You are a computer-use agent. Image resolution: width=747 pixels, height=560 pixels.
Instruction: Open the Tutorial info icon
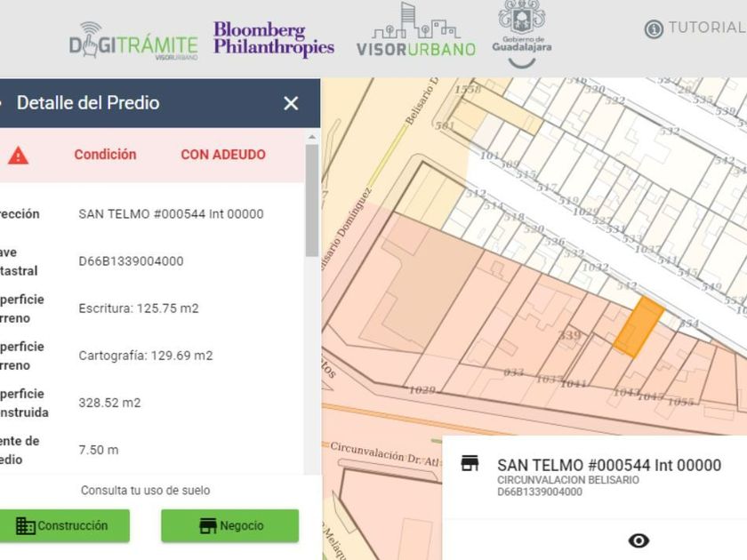(x=654, y=28)
